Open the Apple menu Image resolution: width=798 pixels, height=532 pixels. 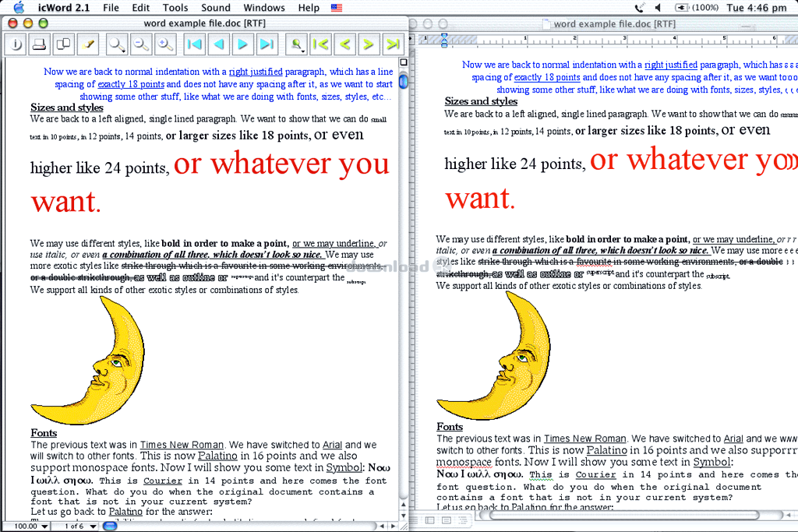tap(19, 7)
